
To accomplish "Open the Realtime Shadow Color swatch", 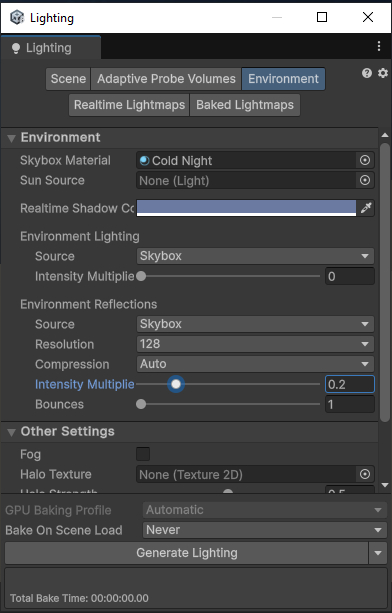I will coord(246,208).
